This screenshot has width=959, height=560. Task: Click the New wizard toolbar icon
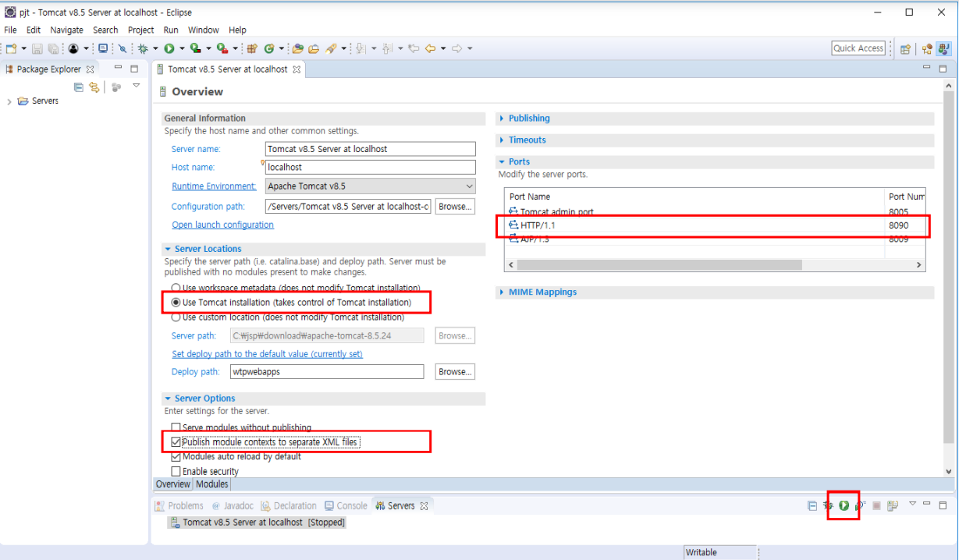pos(11,48)
